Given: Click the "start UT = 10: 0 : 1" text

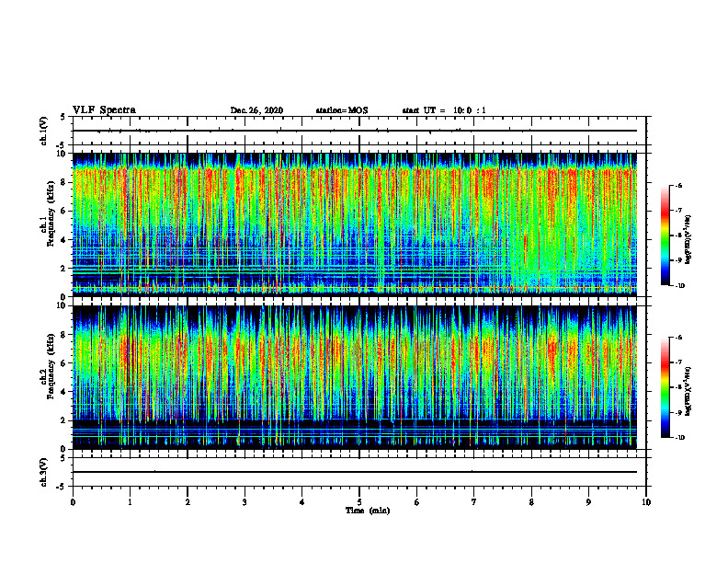Looking at the screenshot, I should coord(444,110).
